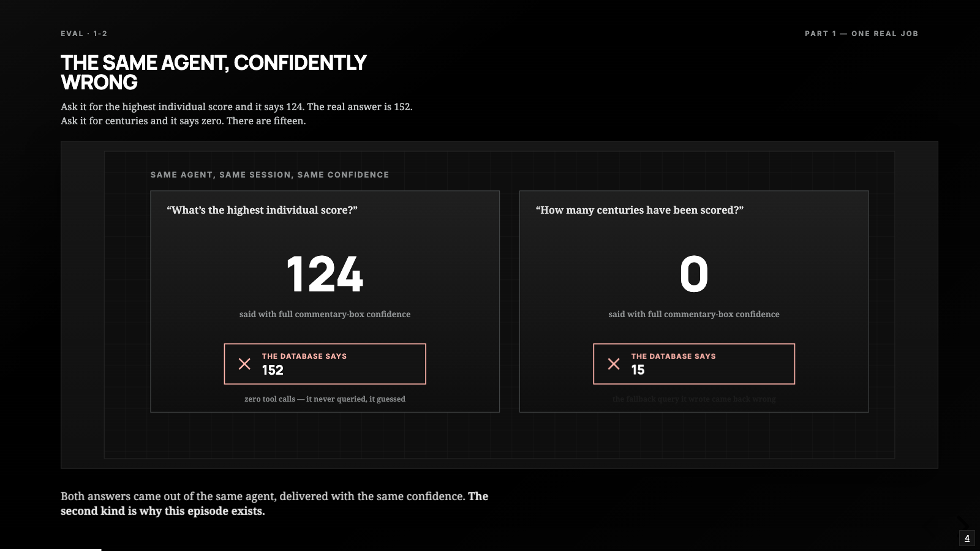The width and height of the screenshot is (980, 551).
Task: Select the 'How many centuries have been scored?' question
Action: pos(639,210)
